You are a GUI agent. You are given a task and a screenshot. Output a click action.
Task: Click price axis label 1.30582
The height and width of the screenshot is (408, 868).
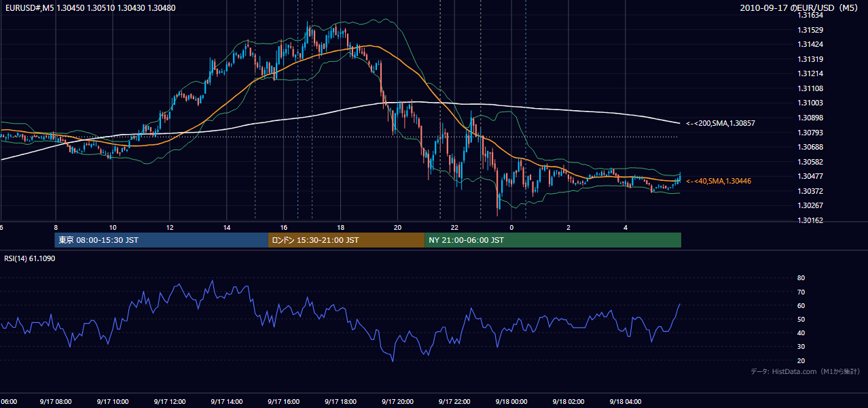point(812,162)
